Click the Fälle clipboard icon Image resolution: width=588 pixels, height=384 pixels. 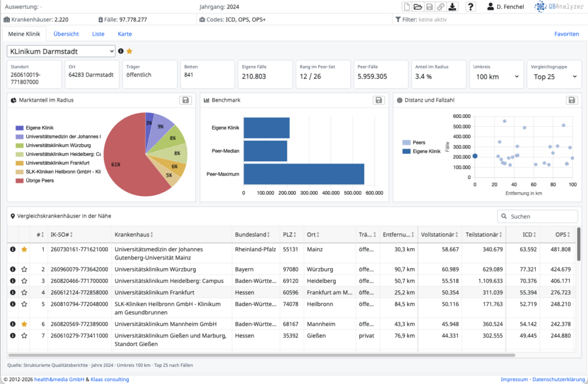(x=100, y=20)
